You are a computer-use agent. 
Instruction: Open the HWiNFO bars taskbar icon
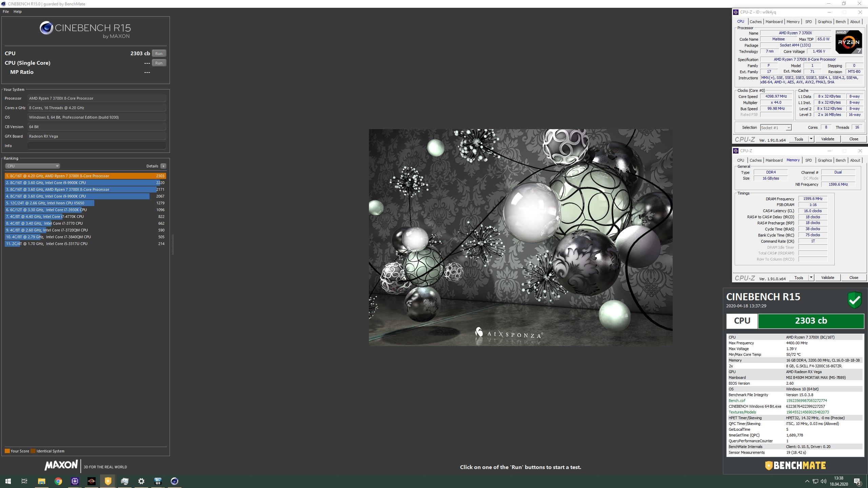pyautogui.click(x=158, y=481)
